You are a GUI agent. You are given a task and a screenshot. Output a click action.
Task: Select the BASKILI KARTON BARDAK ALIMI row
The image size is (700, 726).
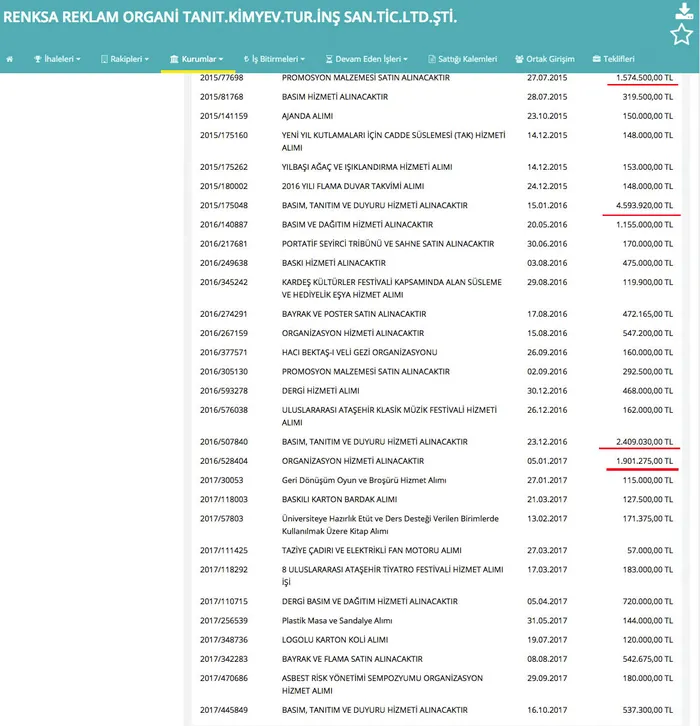[340, 499]
